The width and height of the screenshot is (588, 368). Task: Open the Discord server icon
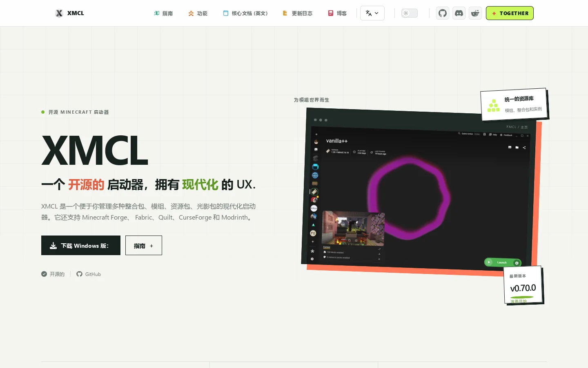pyautogui.click(x=459, y=13)
